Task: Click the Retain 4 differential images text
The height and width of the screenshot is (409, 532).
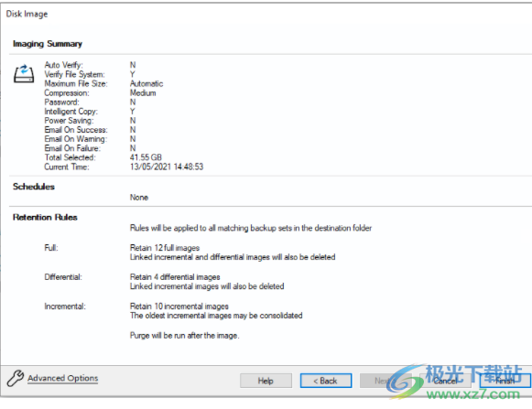Action: click(175, 277)
